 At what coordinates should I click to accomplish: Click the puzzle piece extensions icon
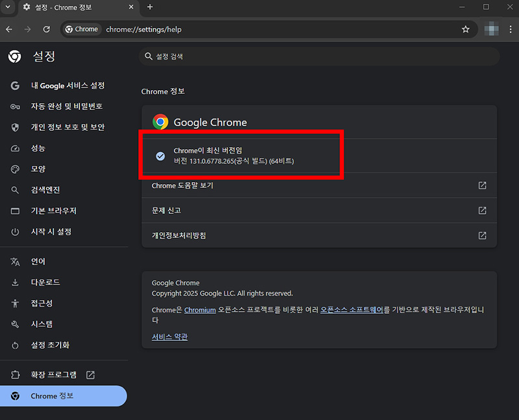pyautogui.click(x=15, y=375)
